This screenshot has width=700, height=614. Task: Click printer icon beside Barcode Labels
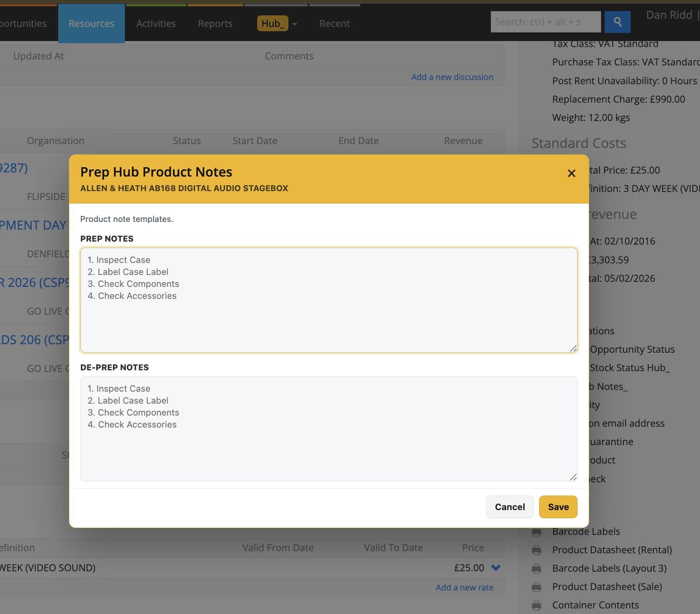click(537, 531)
